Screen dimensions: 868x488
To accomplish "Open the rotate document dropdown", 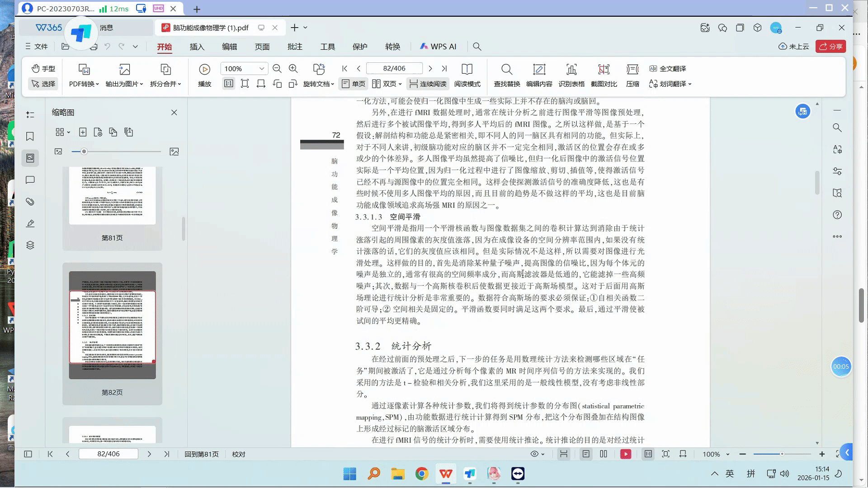I will click(x=319, y=84).
